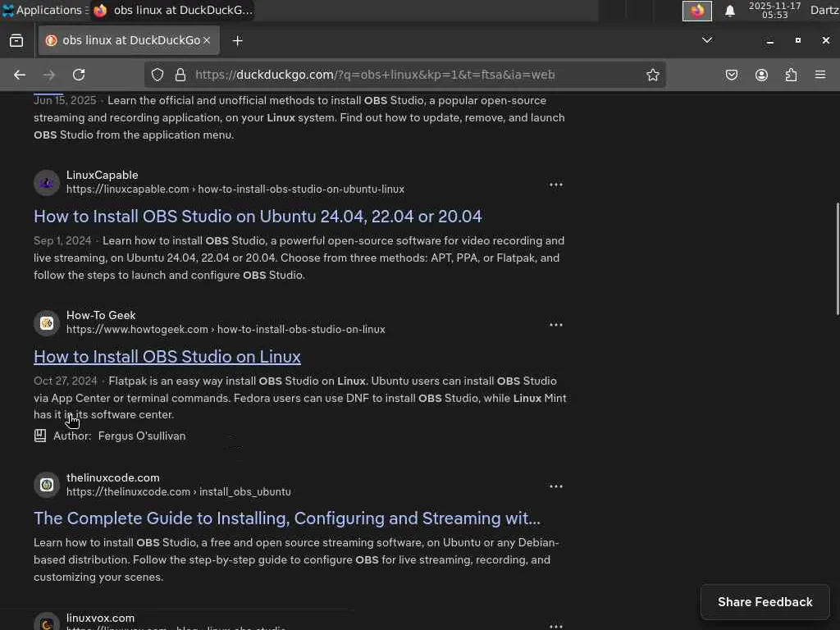Reload the page with the refresh icon
Viewport: 840px width, 630px height.
[79, 75]
